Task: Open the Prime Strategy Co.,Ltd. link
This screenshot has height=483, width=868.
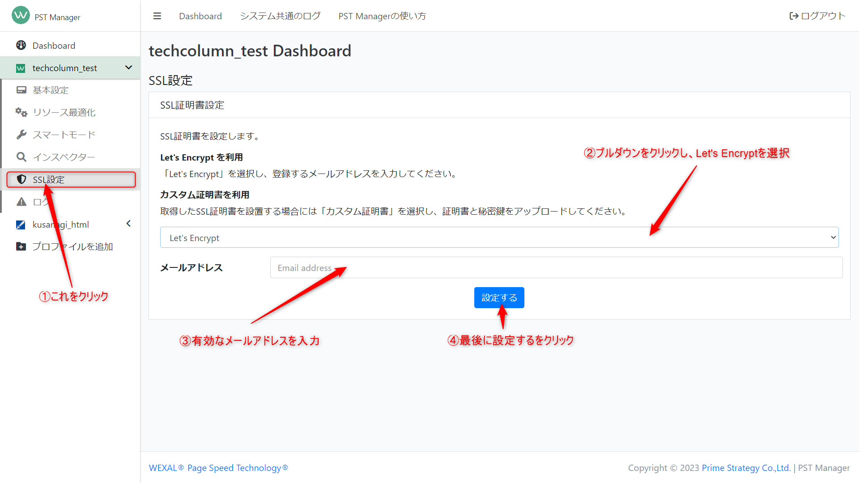Action: tap(746, 468)
